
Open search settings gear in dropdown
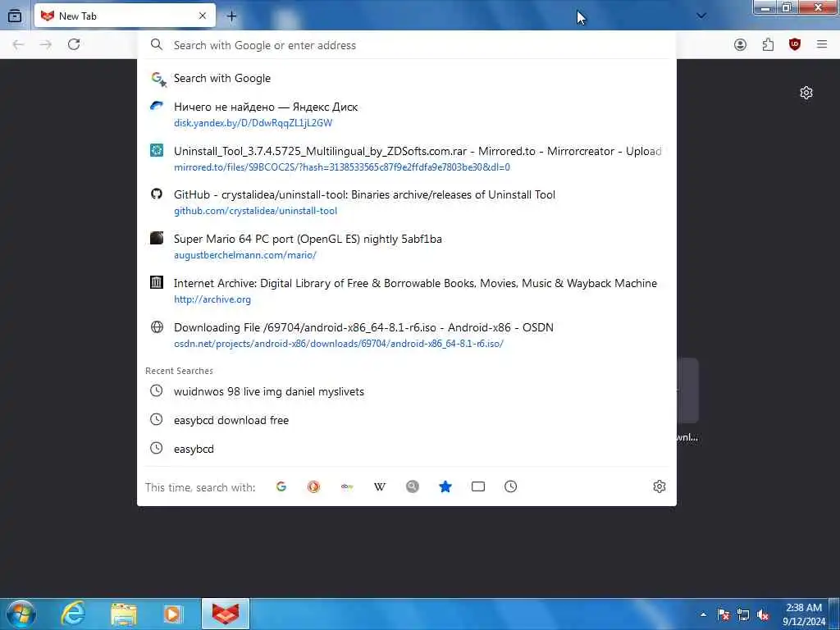[x=660, y=486]
